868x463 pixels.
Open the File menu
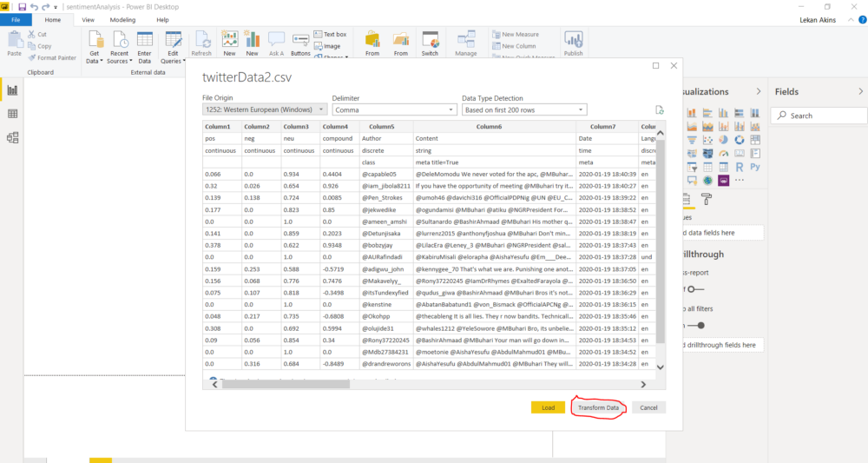coord(16,20)
